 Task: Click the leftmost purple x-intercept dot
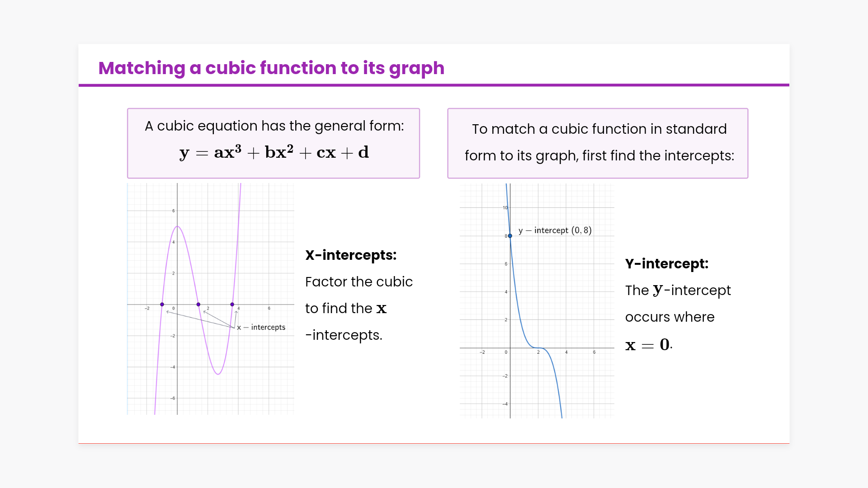coord(162,305)
